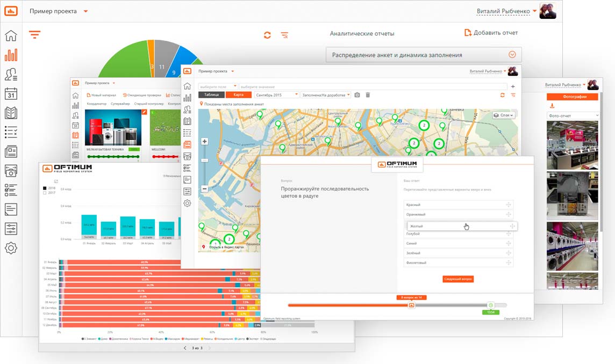The image size is (615, 364).
Task: Open the Пример проекта dropdown in main header
Action: [x=59, y=11]
